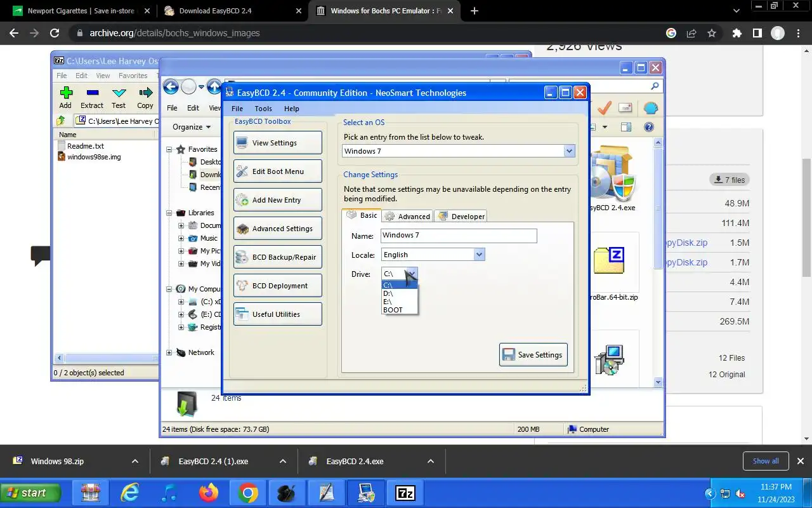Expand the Select an OS dropdown
The image size is (812, 508).
pyautogui.click(x=569, y=151)
